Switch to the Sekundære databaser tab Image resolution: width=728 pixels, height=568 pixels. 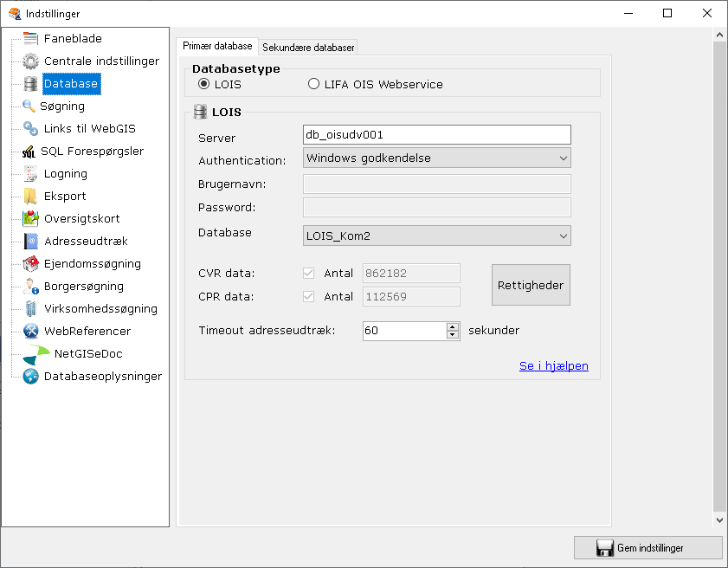(307, 46)
